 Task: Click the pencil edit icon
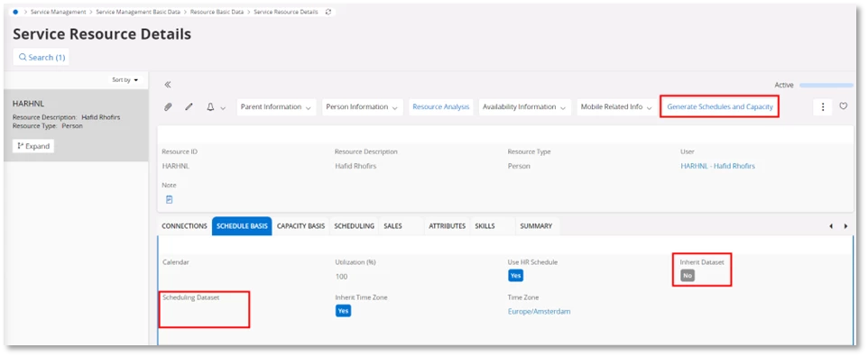(189, 106)
